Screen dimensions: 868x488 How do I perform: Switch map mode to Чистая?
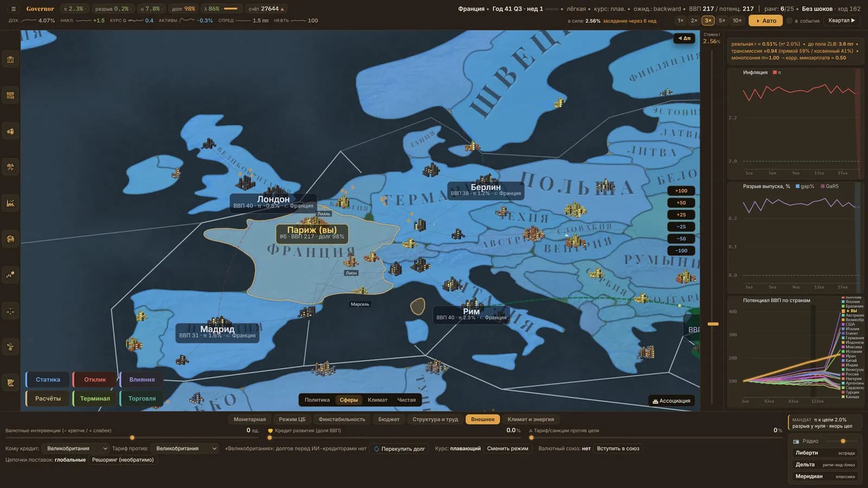(406, 400)
